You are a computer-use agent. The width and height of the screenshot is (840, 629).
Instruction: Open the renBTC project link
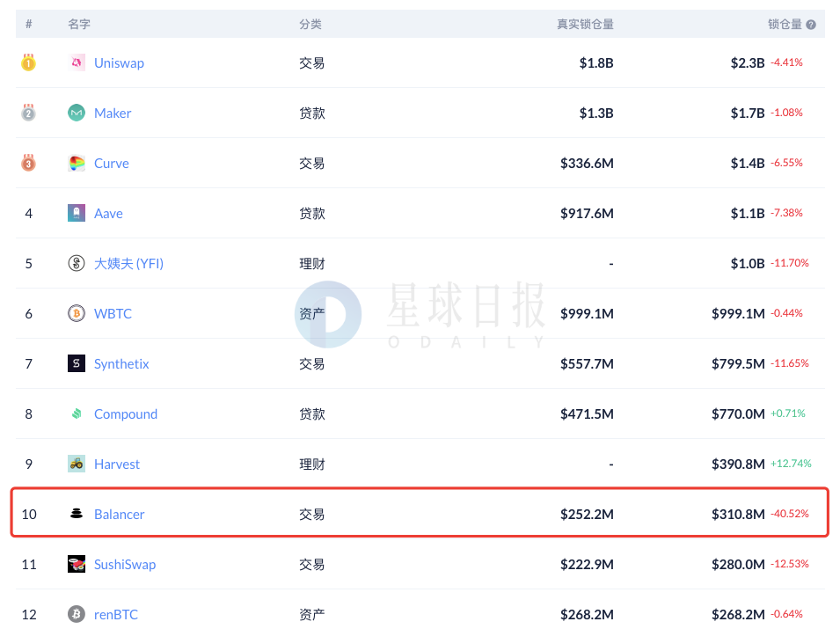116,615
